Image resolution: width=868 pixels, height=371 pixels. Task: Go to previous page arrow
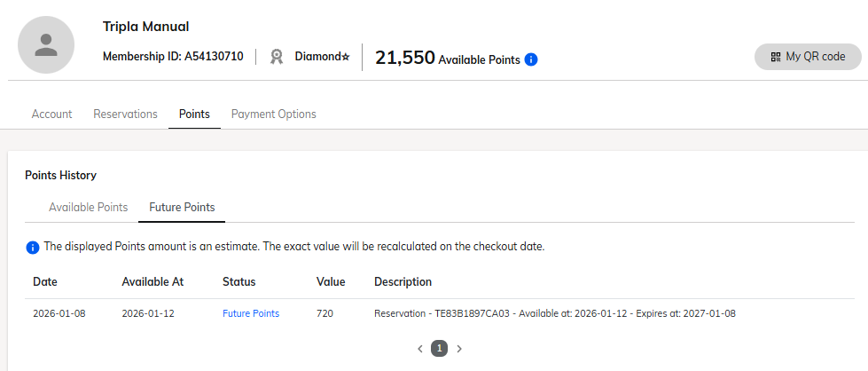(420, 349)
